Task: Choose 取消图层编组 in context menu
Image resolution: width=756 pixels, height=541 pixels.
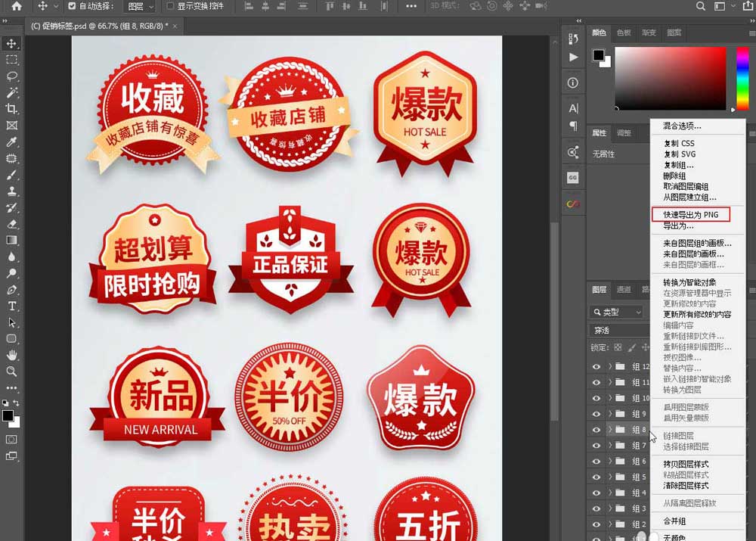Action: click(686, 187)
